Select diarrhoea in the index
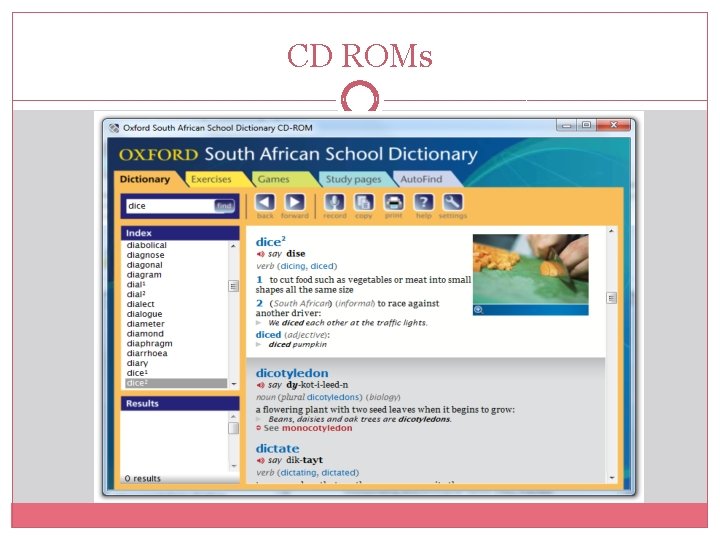 [x=146, y=354]
